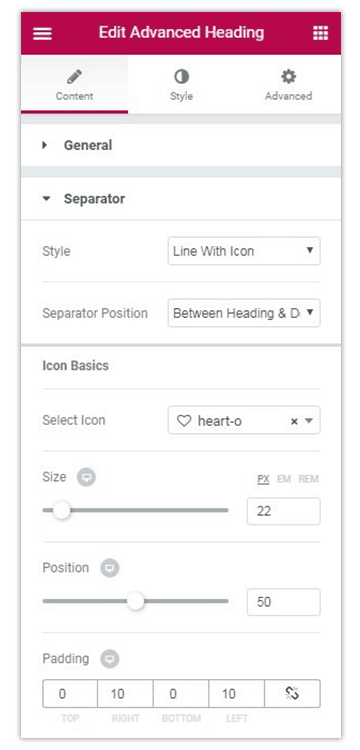The width and height of the screenshot is (360, 750).
Task: Open the Style dropdown showing Line With Icon
Action: click(x=244, y=251)
